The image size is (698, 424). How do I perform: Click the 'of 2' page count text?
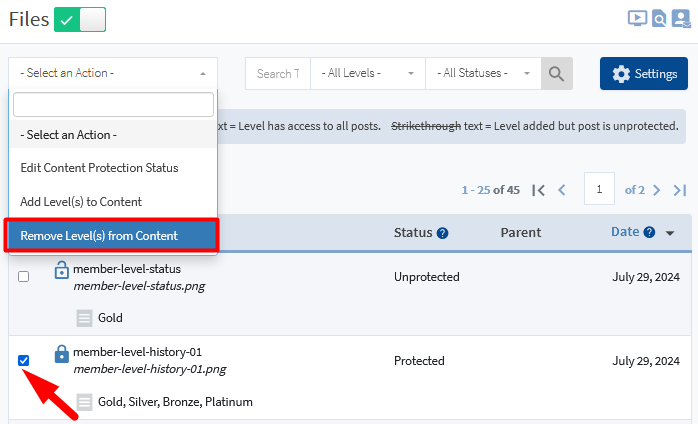pos(635,190)
